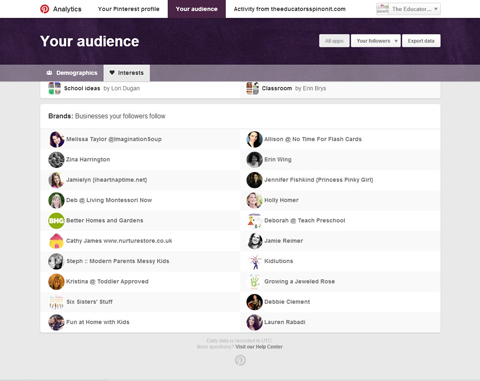The height and width of the screenshot is (381, 480).
Task: Click Holly Homer's avatar
Action: click(254, 200)
